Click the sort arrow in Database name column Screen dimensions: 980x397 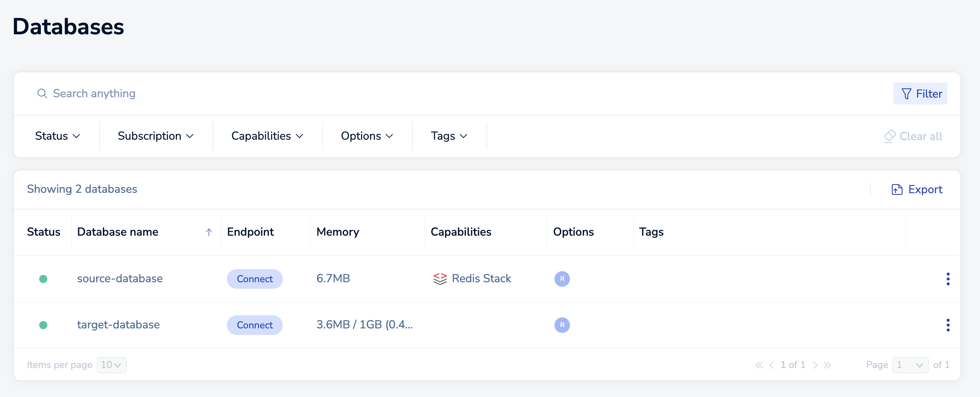pyautogui.click(x=209, y=232)
